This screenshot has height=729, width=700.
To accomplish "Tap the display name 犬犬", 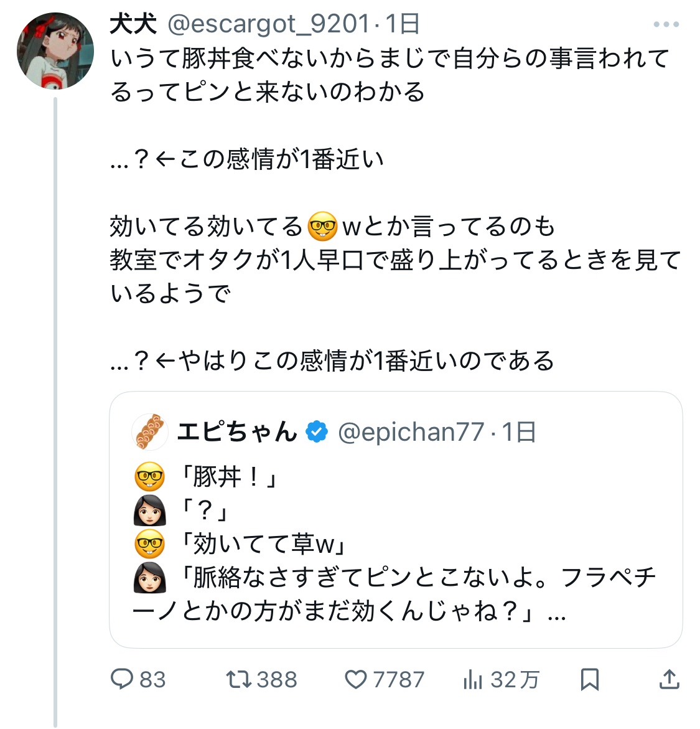I will click(133, 24).
